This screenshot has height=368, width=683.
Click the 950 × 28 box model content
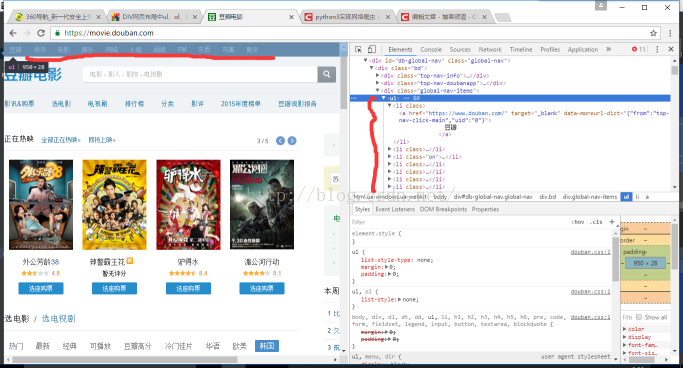tap(645, 263)
